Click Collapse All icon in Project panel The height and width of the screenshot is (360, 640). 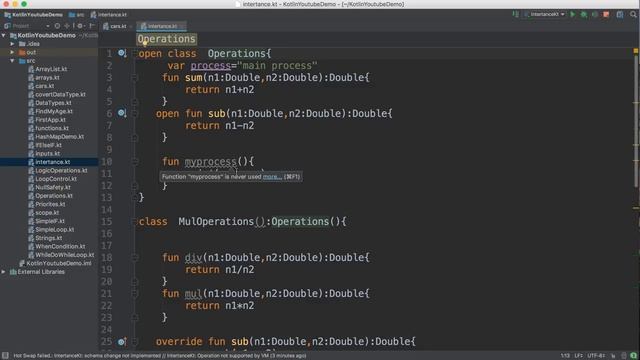tap(67, 26)
